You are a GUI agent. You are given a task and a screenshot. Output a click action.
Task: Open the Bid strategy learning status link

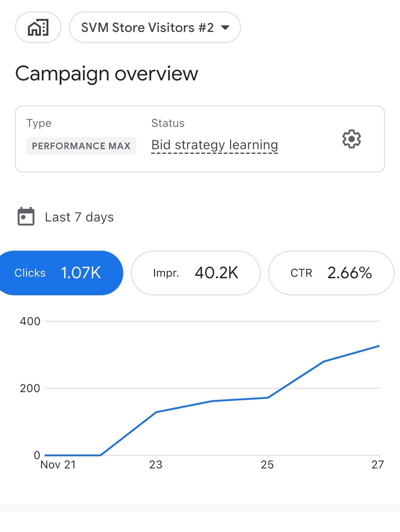[x=214, y=145]
